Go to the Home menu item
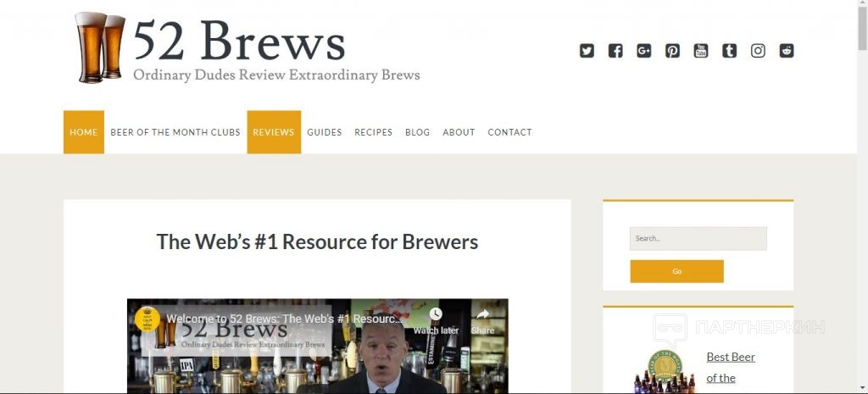The width and height of the screenshot is (868, 394). point(84,132)
